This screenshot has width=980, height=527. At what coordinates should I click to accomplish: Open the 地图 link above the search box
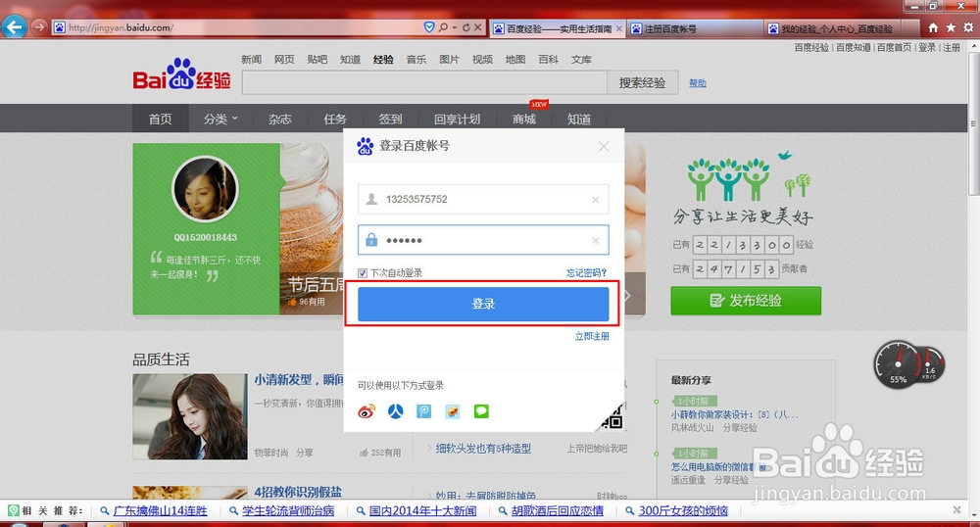click(515, 60)
